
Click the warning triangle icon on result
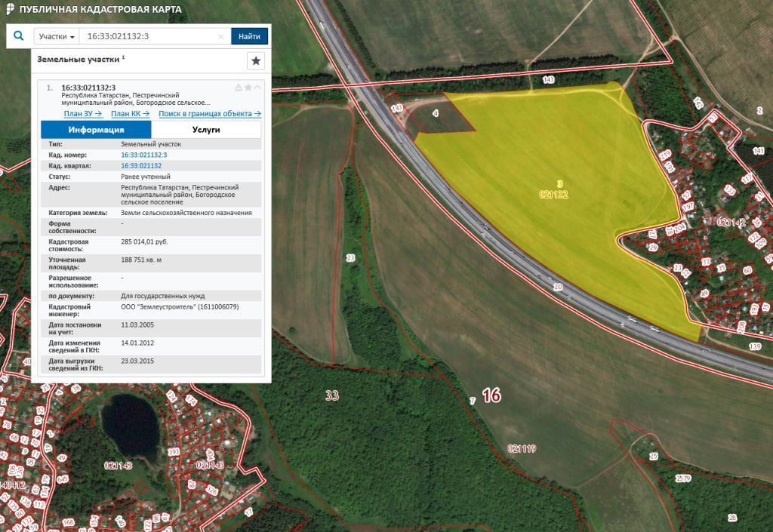click(239, 88)
